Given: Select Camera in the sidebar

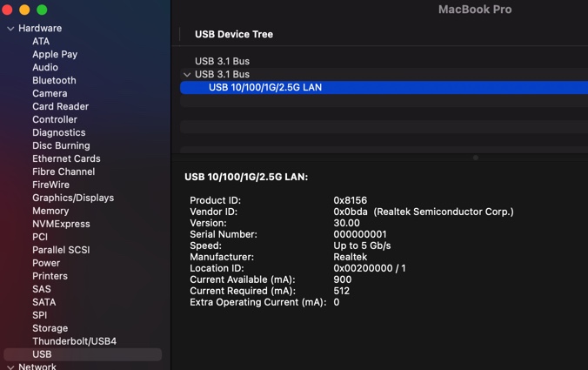Looking at the screenshot, I should (50, 93).
